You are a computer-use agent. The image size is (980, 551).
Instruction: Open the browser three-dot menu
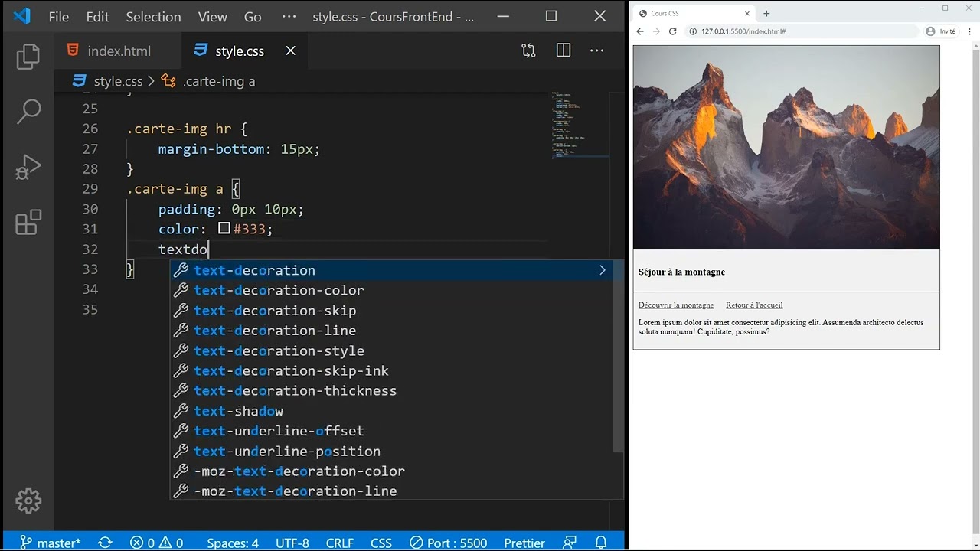click(x=969, y=31)
